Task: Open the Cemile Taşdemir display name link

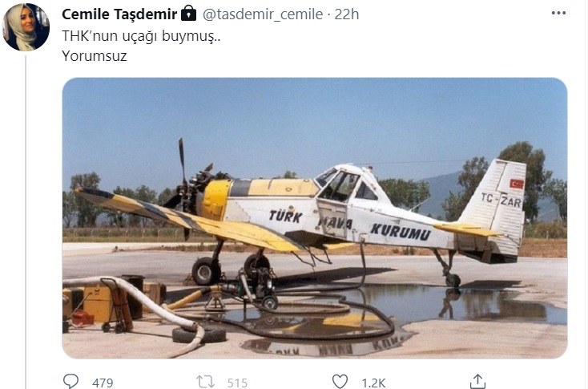Action: coord(119,14)
